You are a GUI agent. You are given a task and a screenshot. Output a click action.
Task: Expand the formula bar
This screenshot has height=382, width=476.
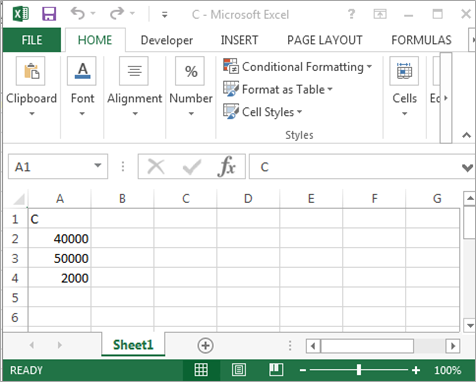tap(468, 167)
